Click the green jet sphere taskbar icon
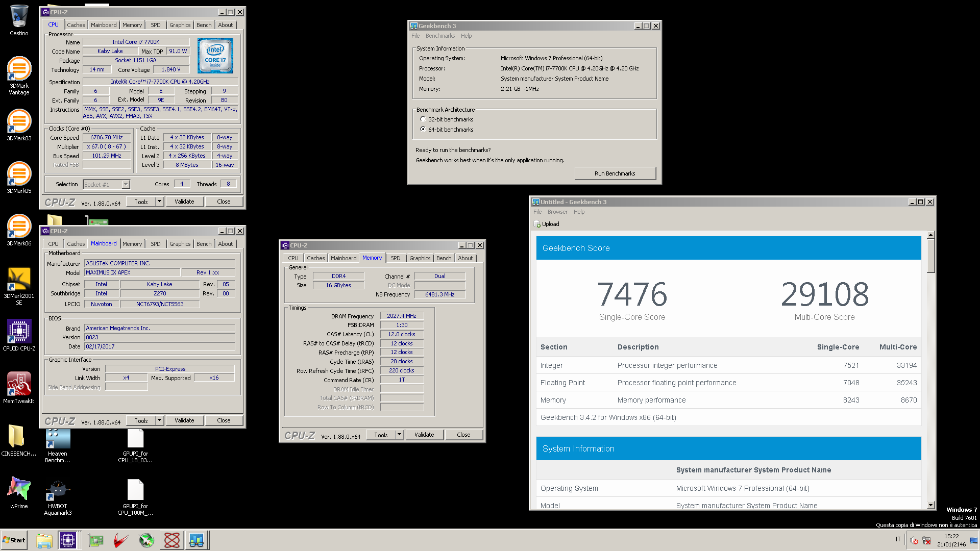The image size is (980, 551). [x=146, y=540]
